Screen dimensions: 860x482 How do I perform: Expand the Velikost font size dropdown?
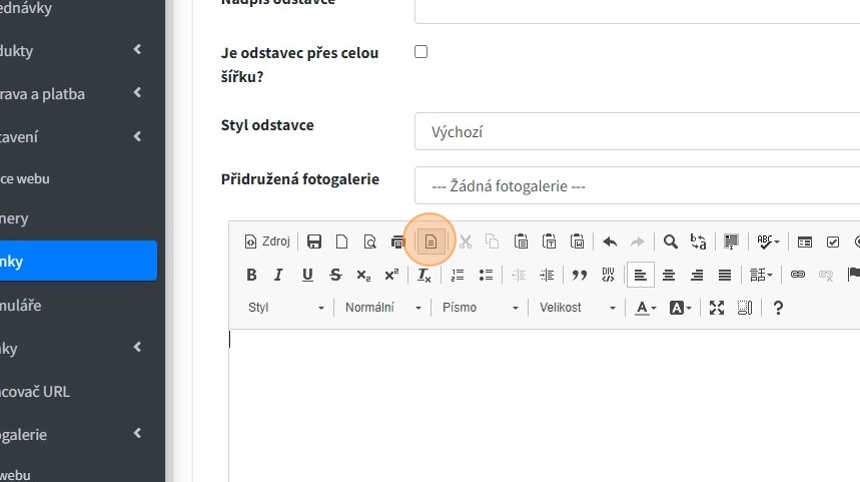pos(577,308)
